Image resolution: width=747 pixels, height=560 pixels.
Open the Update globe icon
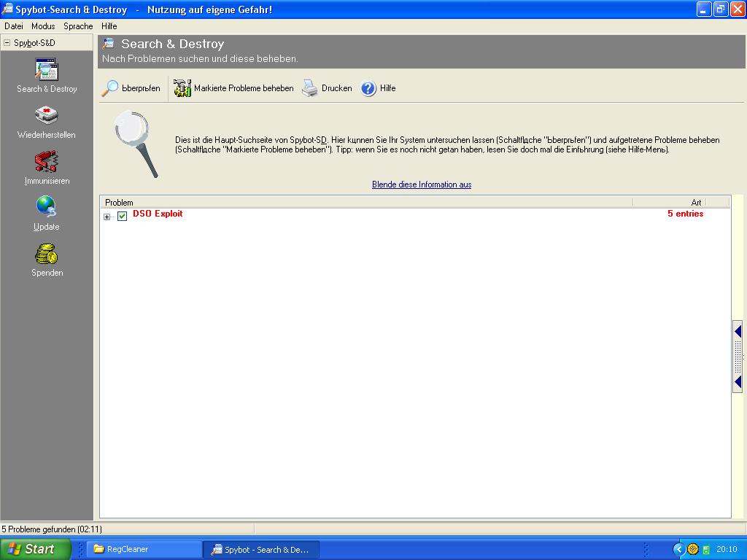tap(47, 208)
